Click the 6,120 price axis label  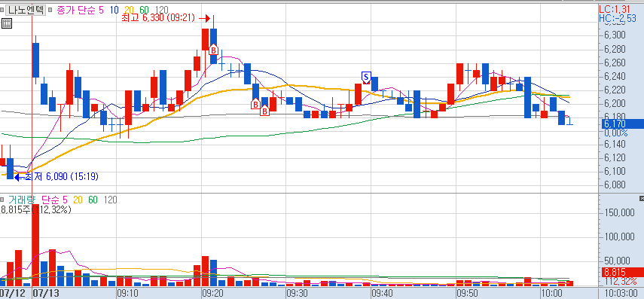pos(615,157)
